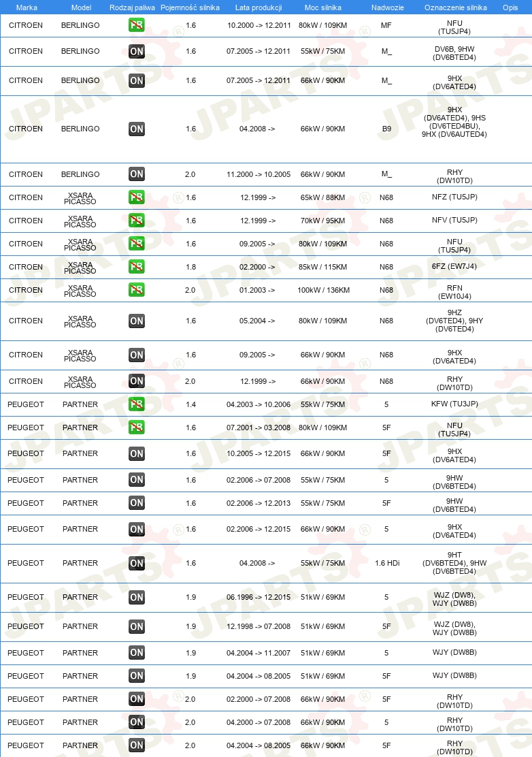
Task: Select the production years cell 12.1998 -> 07.2008
Action: pos(259,626)
